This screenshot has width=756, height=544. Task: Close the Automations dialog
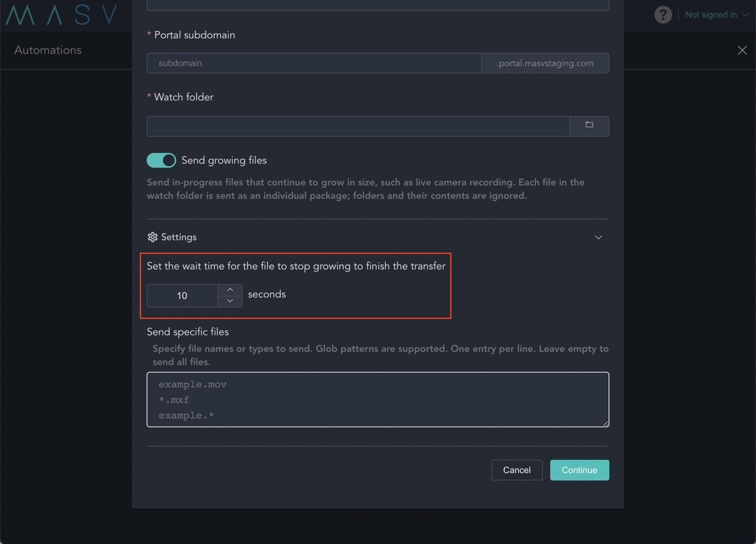point(742,49)
